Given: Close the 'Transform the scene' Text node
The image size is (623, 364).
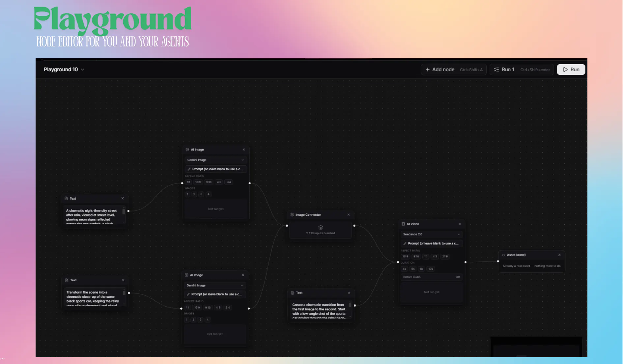Looking at the screenshot, I should pos(123,280).
